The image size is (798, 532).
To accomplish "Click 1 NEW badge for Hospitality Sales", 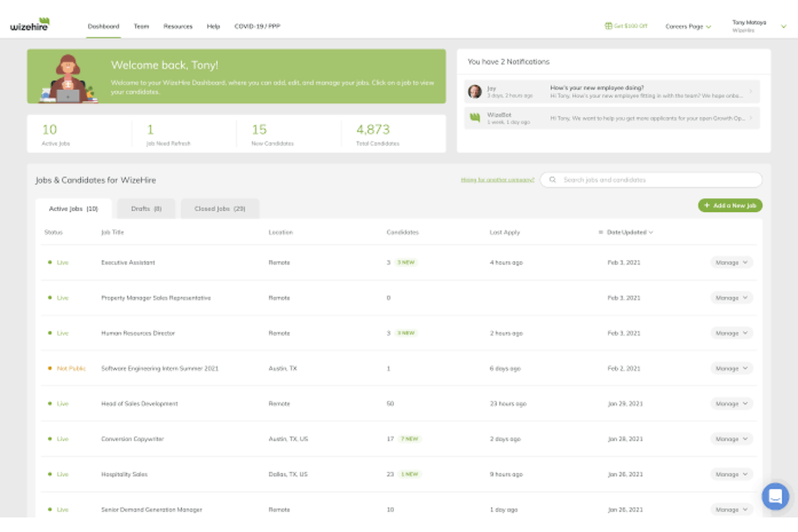I will pyautogui.click(x=410, y=474).
